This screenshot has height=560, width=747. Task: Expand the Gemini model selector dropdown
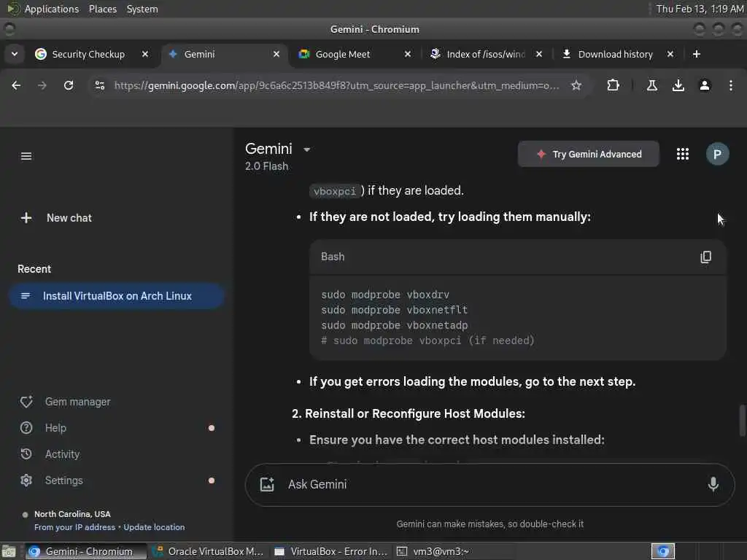[x=307, y=149]
